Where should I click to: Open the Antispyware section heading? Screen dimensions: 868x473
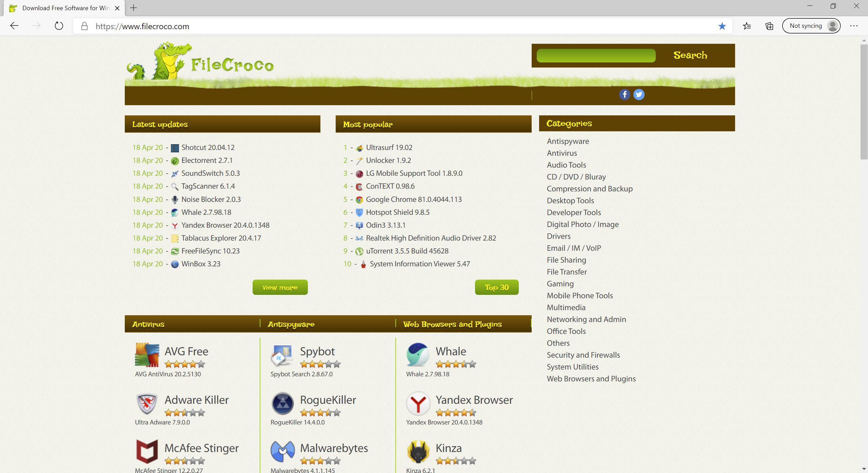[x=291, y=324]
